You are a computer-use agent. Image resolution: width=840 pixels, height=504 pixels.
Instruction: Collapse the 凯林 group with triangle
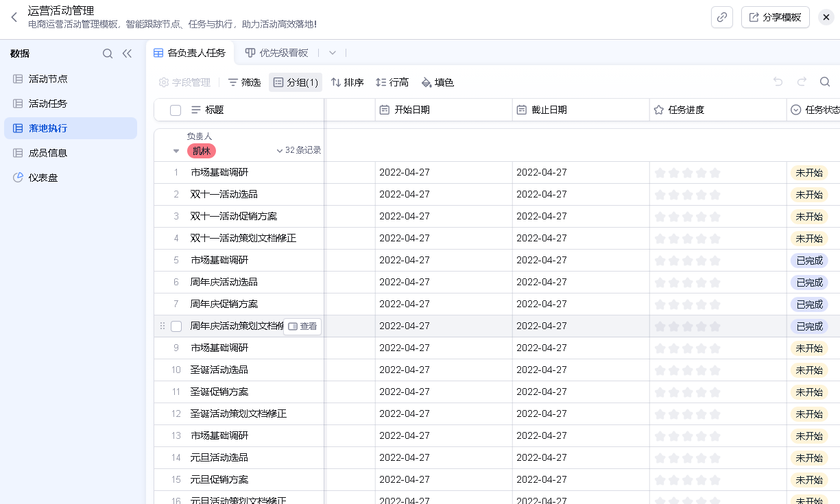tap(176, 151)
